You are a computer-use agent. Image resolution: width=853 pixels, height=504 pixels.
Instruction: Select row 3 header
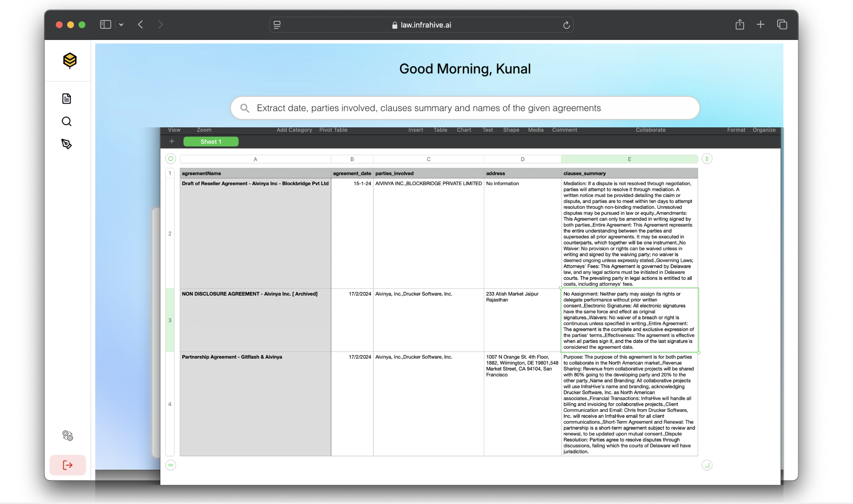[x=170, y=320]
